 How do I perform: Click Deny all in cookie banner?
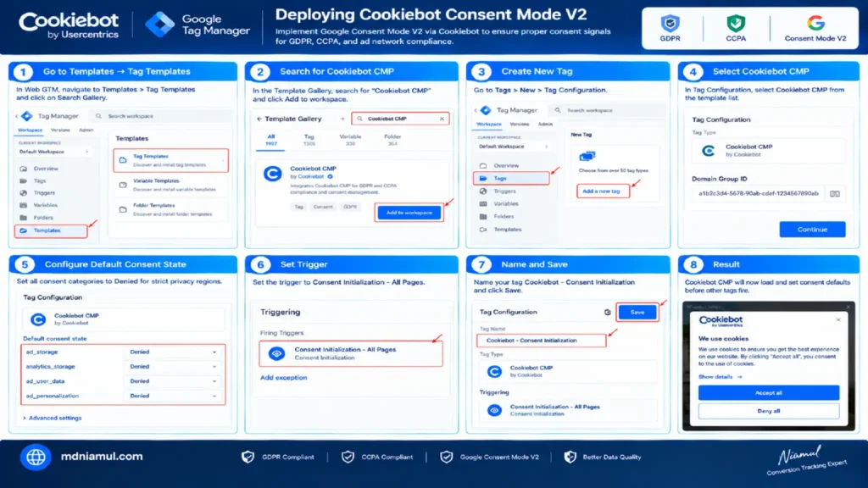tap(768, 411)
